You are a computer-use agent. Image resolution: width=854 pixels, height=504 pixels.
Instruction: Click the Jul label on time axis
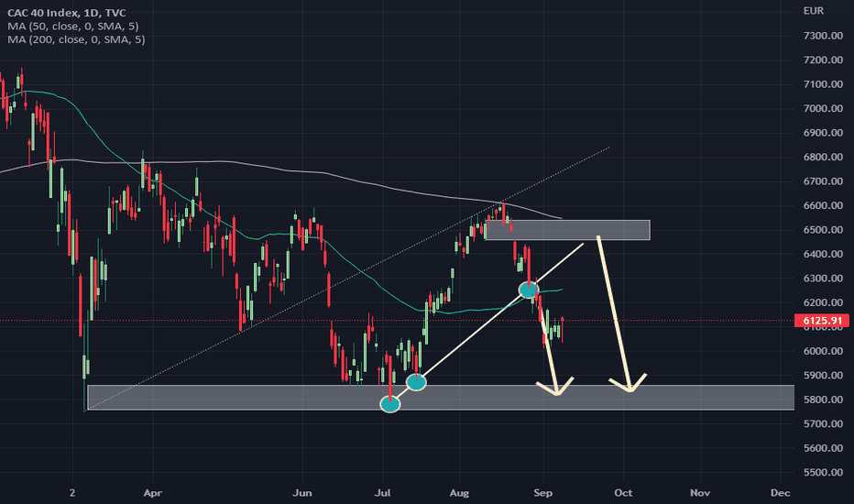click(x=383, y=493)
